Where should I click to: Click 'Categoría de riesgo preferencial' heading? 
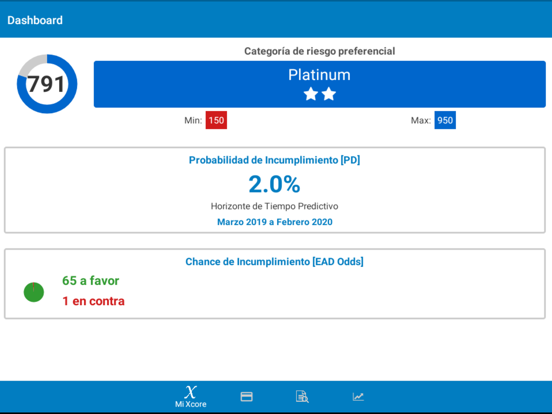point(320,51)
